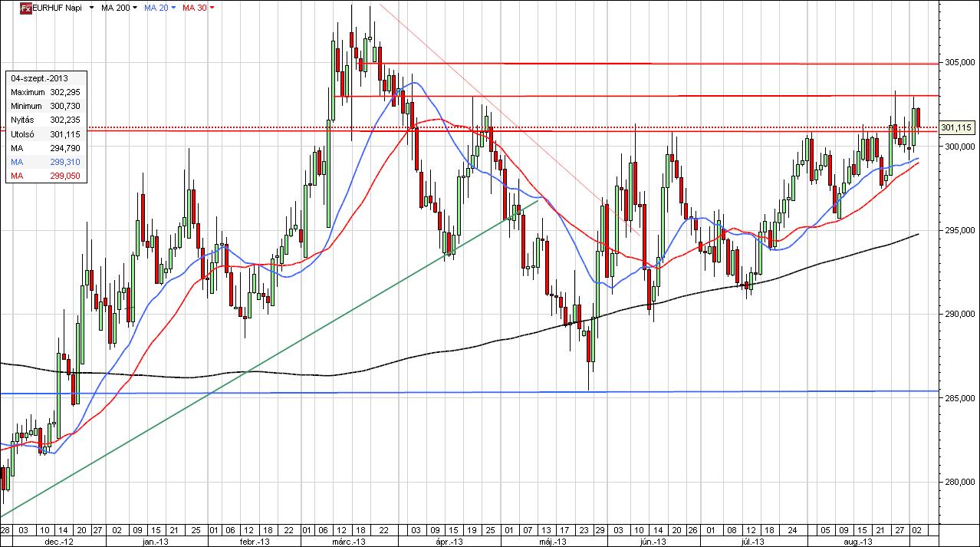Click the date 04-szept.-2013 in info box
The height and width of the screenshot is (547, 980).
pyautogui.click(x=39, y=78)
